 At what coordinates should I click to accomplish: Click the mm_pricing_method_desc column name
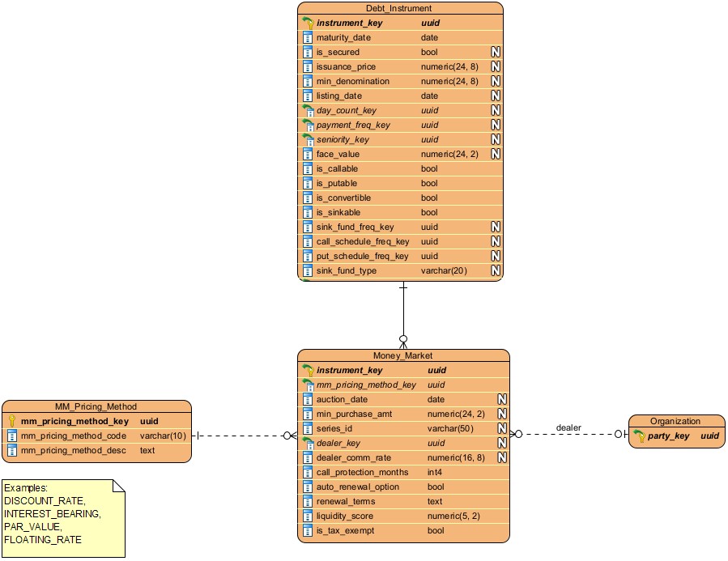[73, 450]
